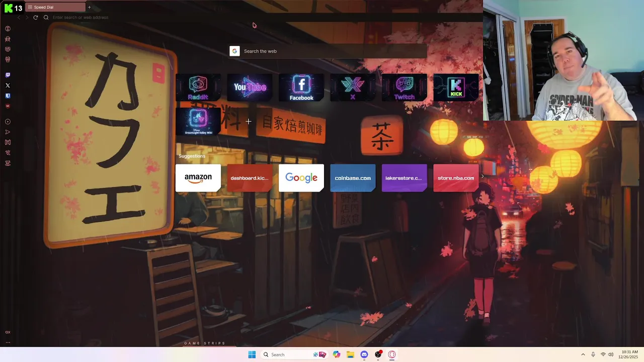Open the Kick speed dial tile
This screenshot has width=644, height=362.
pyautogui.click(x=456, y=87)
